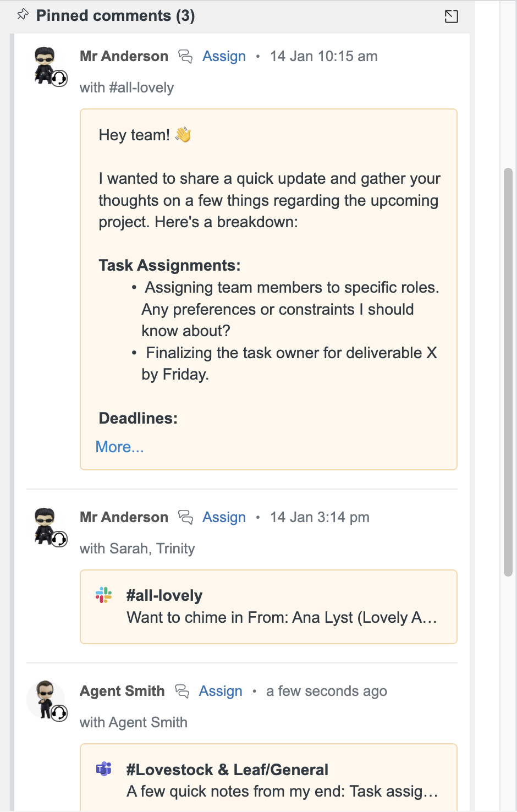Click the Pinned comments (3) header
This screenshot has height=812, width=517.
point(116,15)
